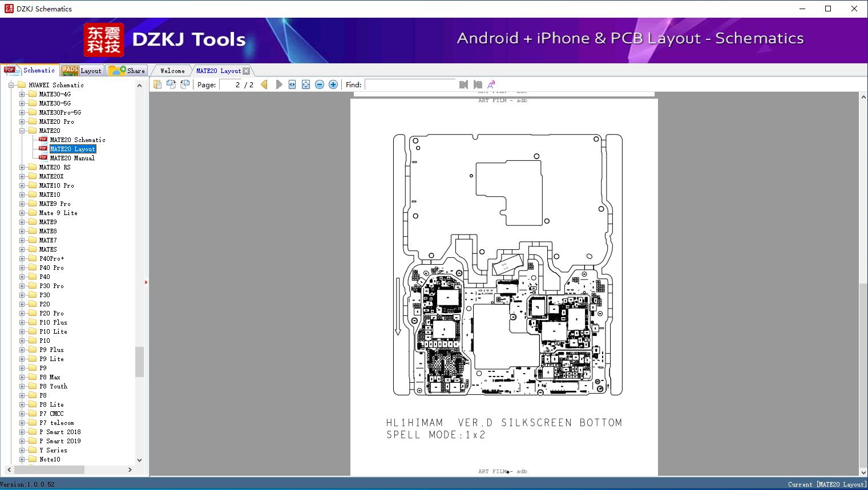
Task: Zoom in with the plus icon
Action: coord(333,84)
